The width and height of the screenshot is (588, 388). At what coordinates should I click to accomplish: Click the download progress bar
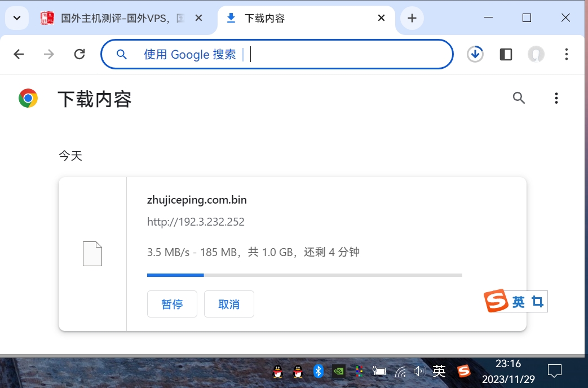pyautogui.click(x=304, y=275)
